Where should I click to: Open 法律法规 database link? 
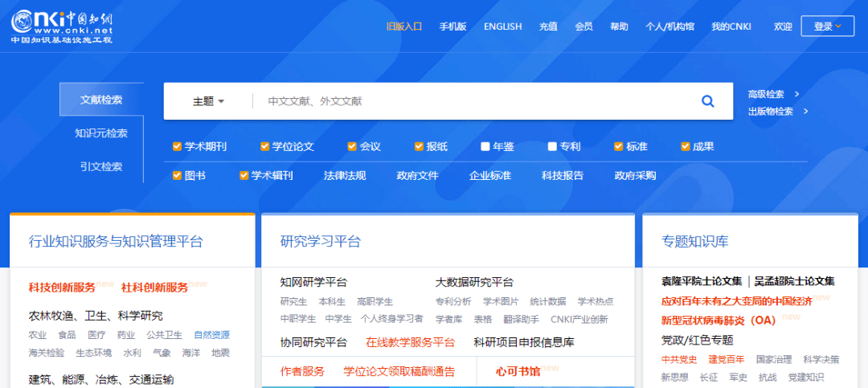point(345,175)
